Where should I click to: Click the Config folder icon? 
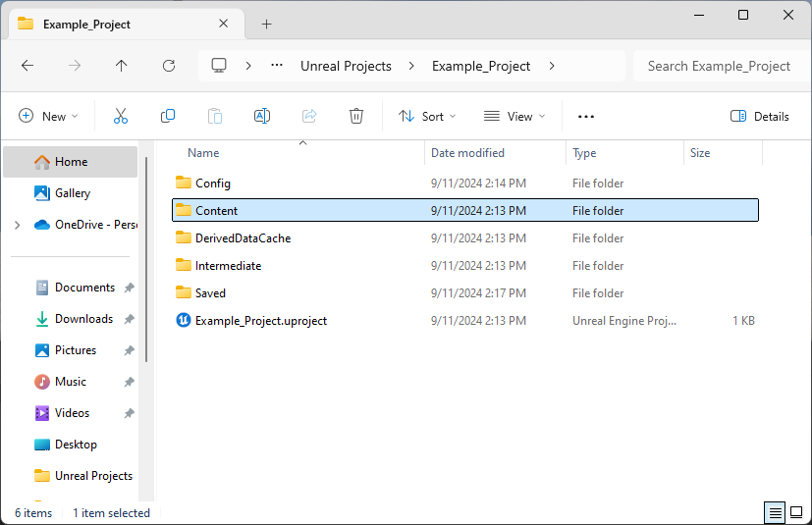(x=184, y=183)
